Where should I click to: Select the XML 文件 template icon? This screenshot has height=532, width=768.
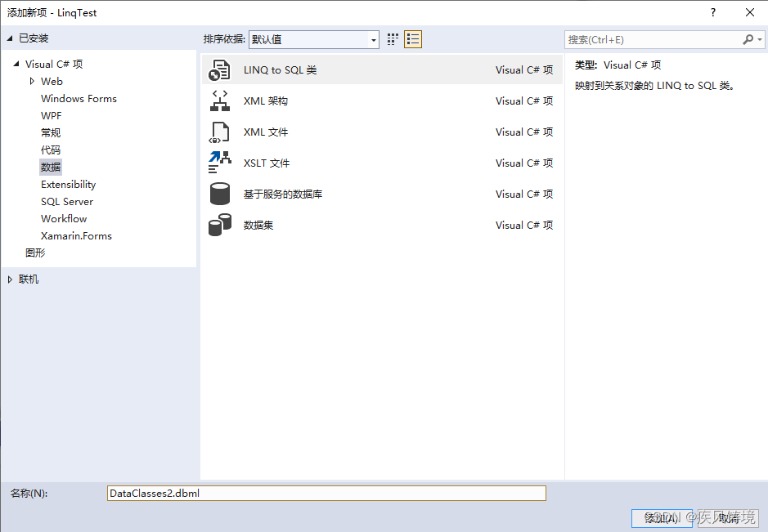(x=221, y=132)
